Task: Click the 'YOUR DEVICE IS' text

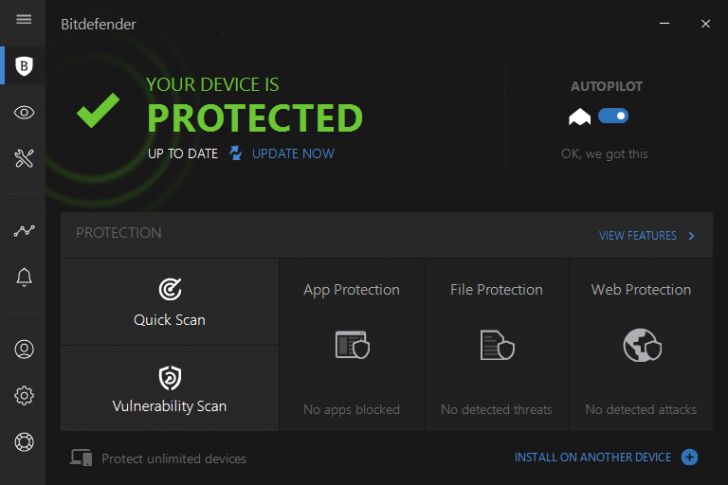Action: click(213, 84)
